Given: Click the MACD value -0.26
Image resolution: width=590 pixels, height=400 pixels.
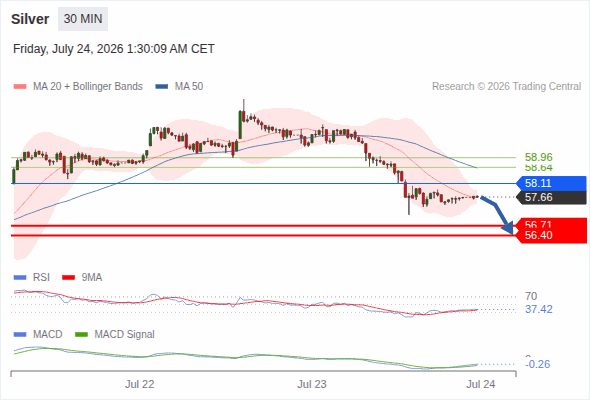Looking at the screenshot, I should click(538, 364).
